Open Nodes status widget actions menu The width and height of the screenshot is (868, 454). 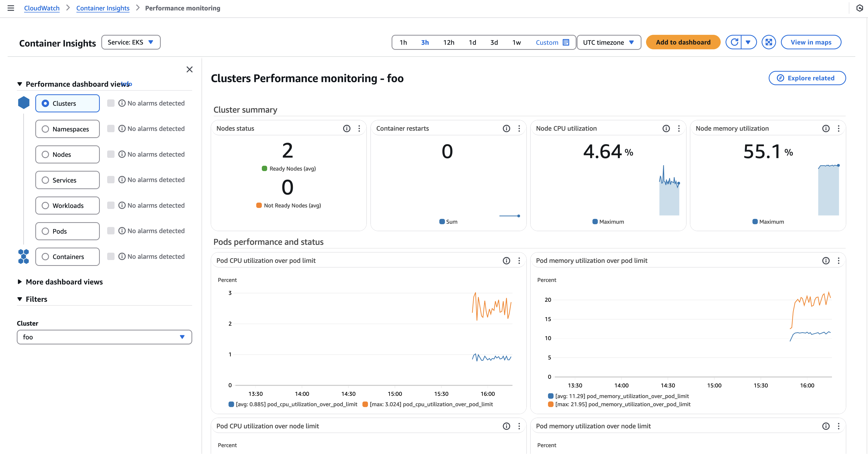pyautogui.click(x=359, y=128)
